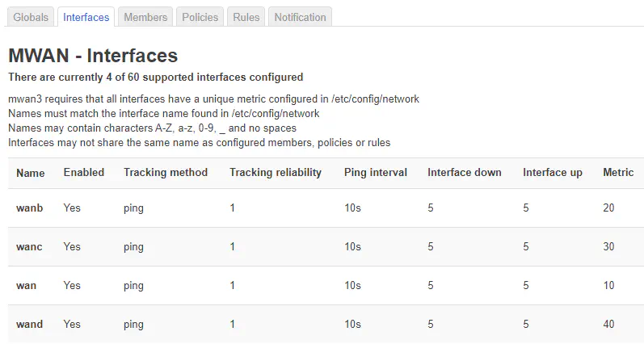The width and height of the screenshot is (644, 344).
Task: Click metric value 20 in wanb row
Action: coord(608,208)
